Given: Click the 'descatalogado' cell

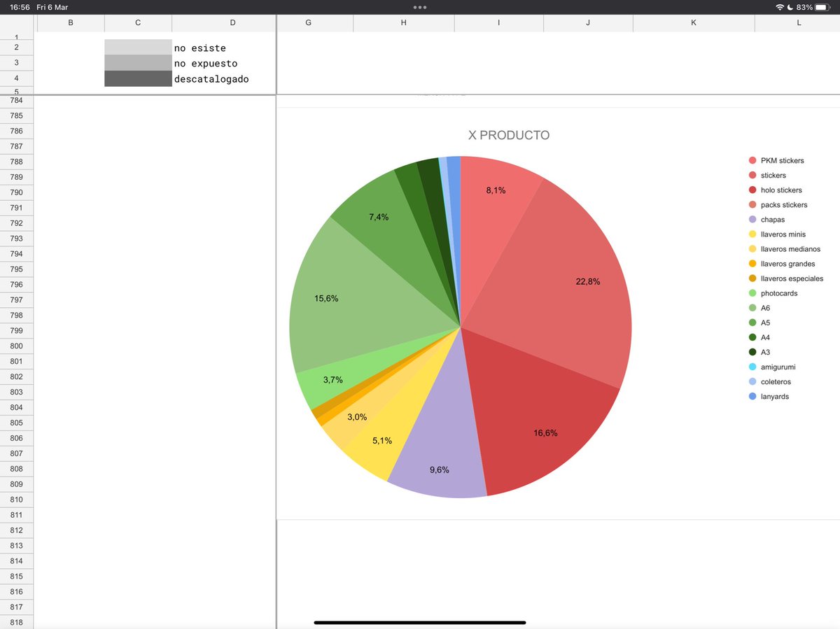Looking at the screenshot, I should tap(223, 78).
